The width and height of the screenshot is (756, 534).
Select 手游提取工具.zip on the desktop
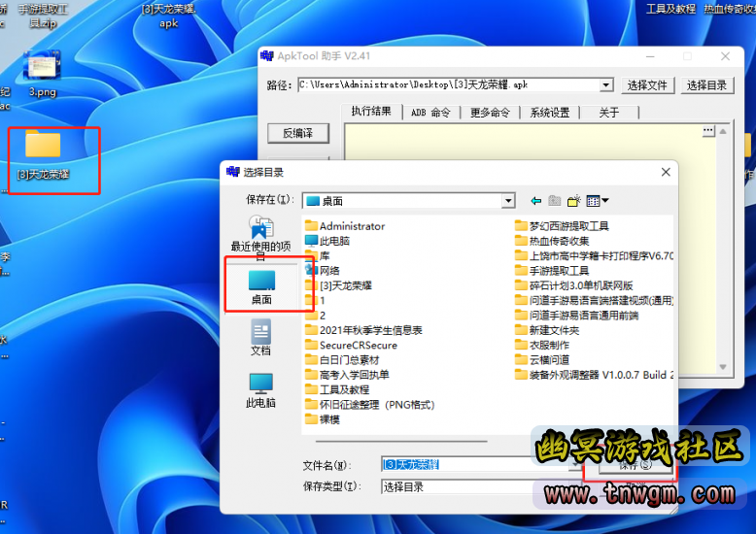point(43,16)
